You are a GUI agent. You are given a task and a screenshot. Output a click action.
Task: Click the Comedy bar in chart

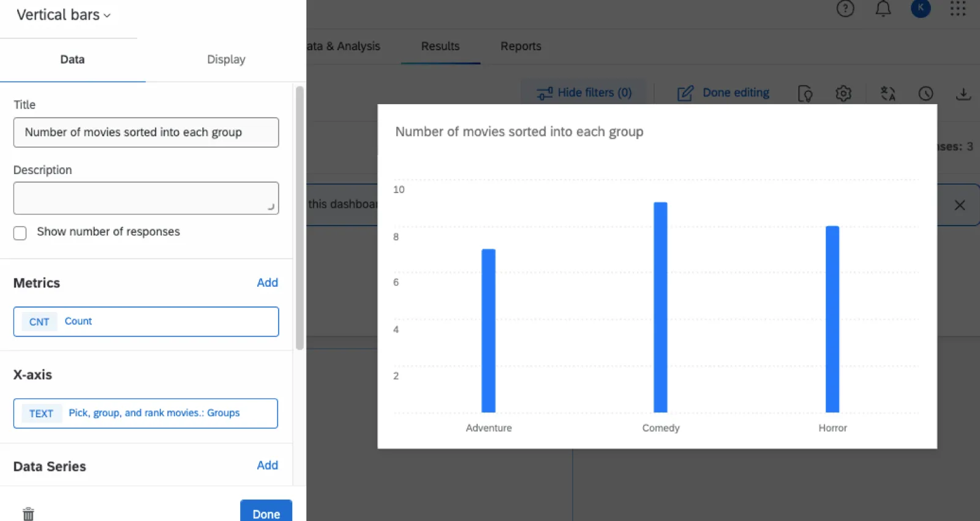(x=660, y=307)
